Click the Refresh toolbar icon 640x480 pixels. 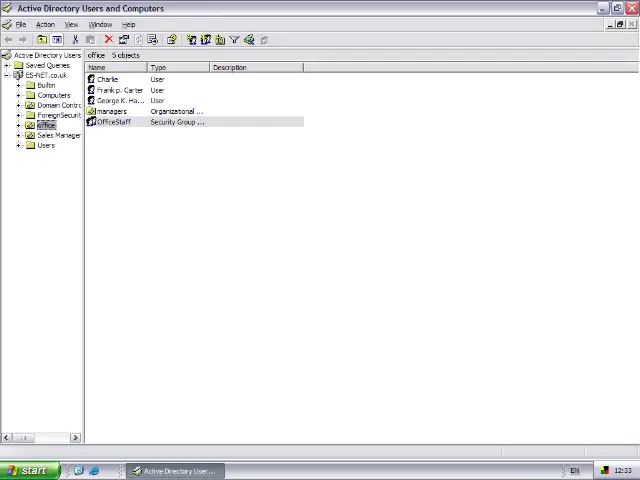point(138,40)
